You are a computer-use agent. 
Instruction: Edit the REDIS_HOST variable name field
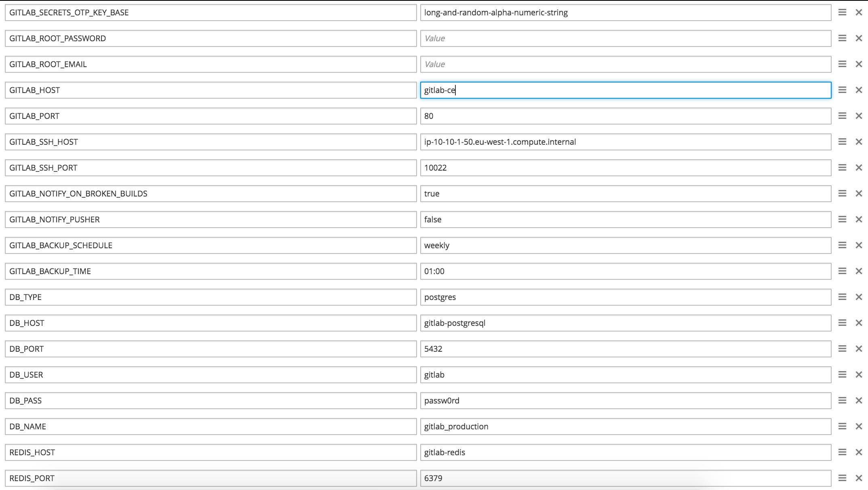pyautogui.click(x=211, y=452)
